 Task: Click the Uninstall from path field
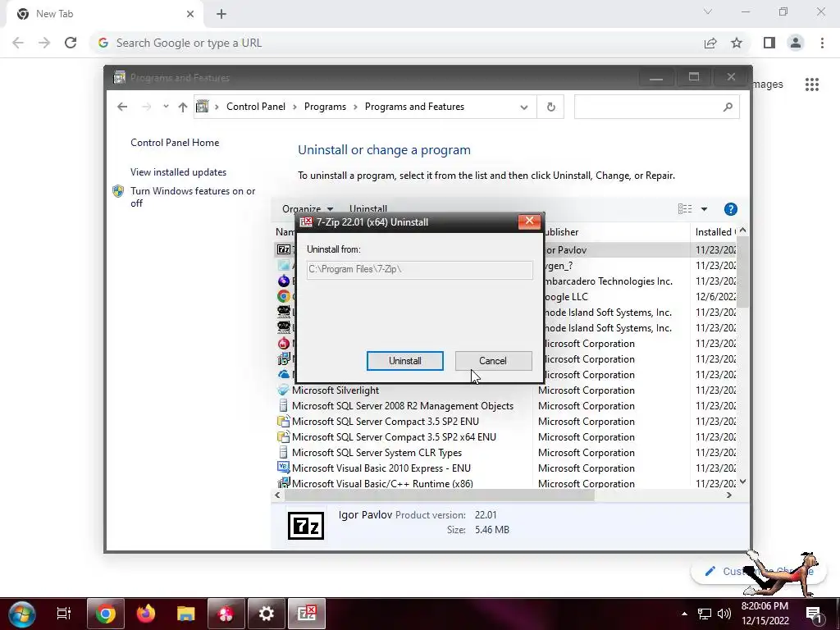pyautogui.click(x=419, y=269)
